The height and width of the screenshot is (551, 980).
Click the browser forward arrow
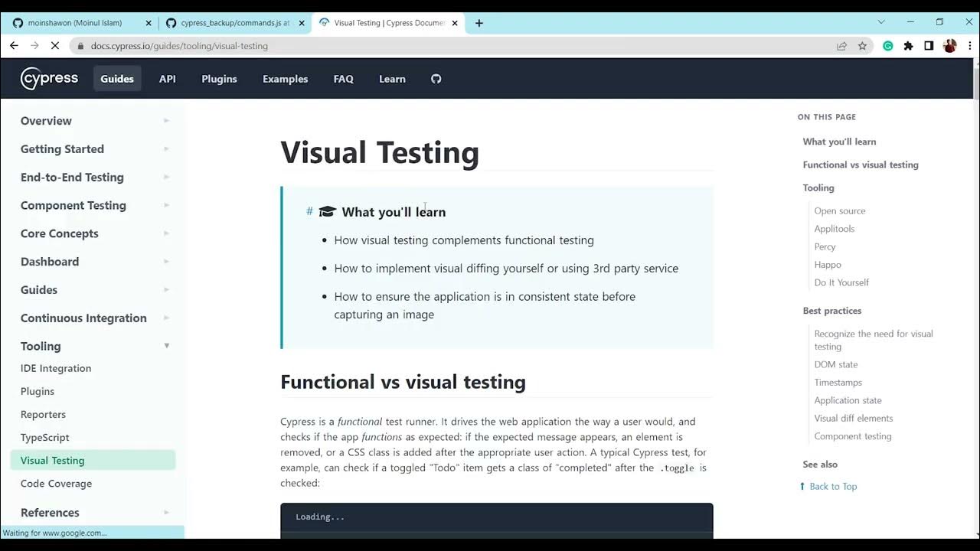point(34,46)
